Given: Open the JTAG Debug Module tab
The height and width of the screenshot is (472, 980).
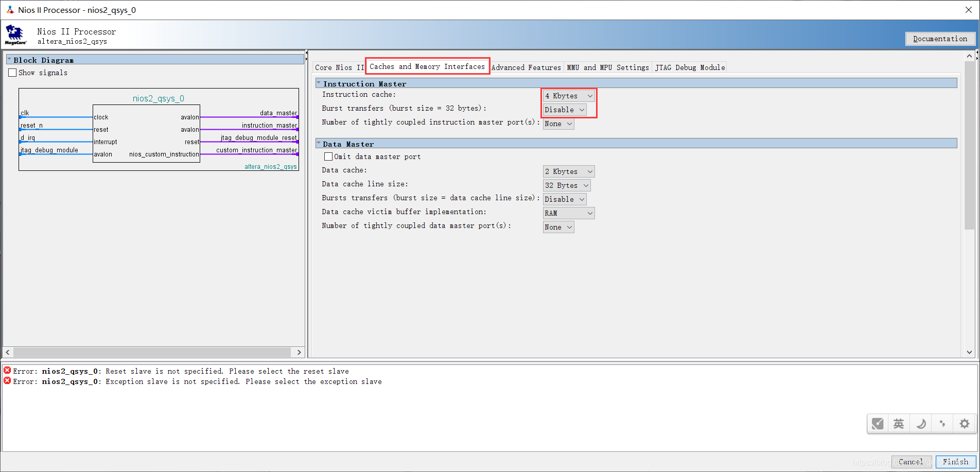Looking at the screenshot, I should [x=690, y=67].
